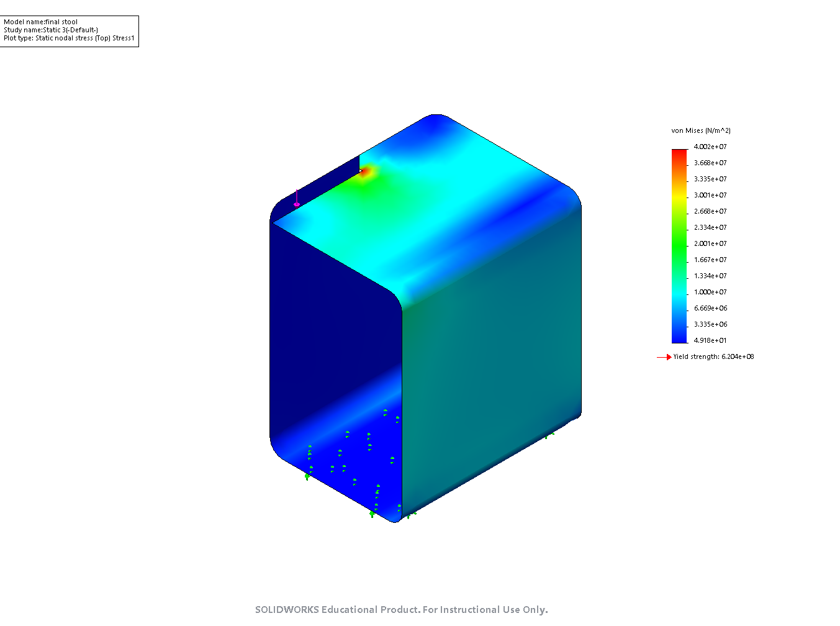The image size is (840, 626).
Task: Click the legend value 1.334e+07
Action: coord(710,276)
